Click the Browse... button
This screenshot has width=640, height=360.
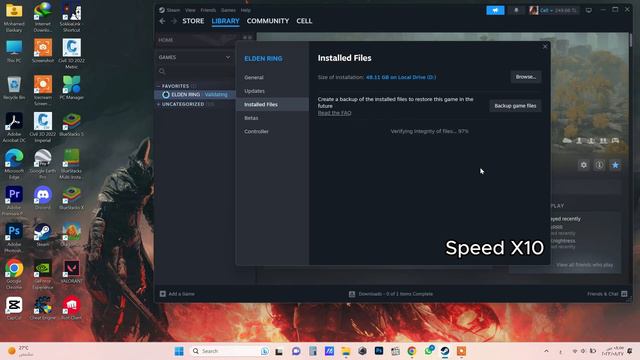(x=526, y=77)
